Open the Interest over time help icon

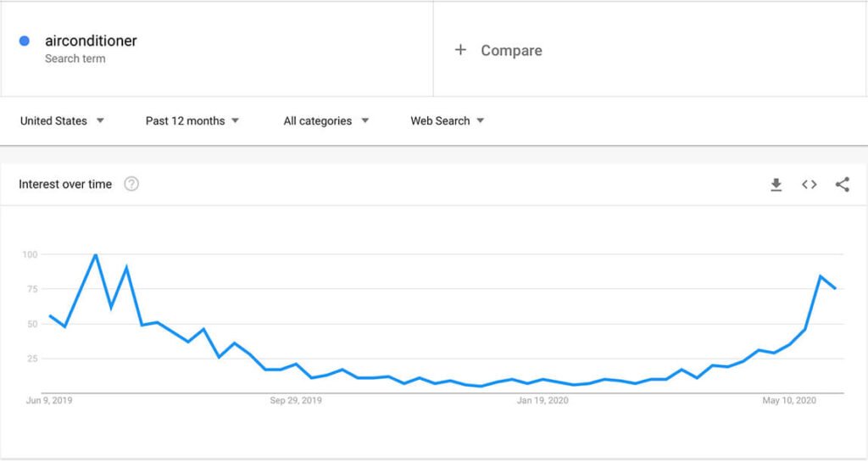tap(131, 184)
